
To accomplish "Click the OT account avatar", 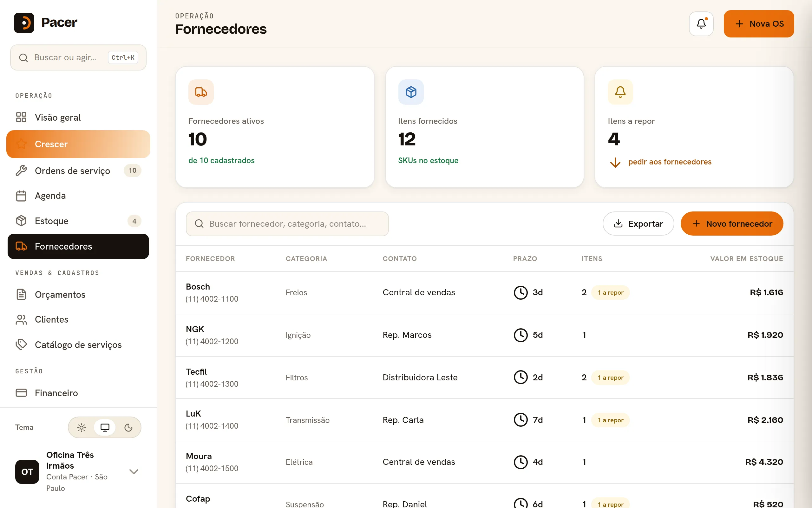I will pyautogui.click(x=27, y=471).
